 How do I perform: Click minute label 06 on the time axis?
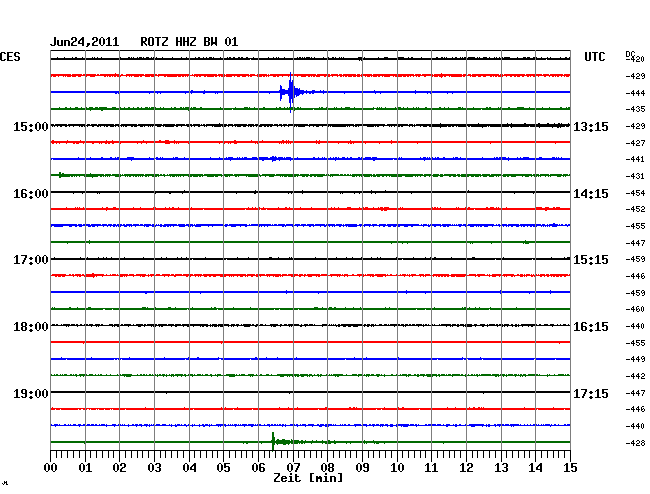coord(258,468)
